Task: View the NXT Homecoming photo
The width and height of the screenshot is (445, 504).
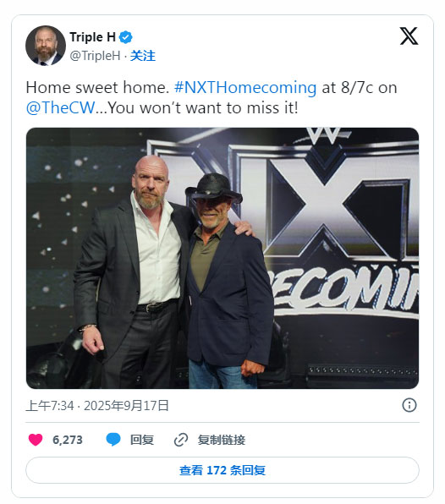Action: pyautogui.click(x=222, y=258)
